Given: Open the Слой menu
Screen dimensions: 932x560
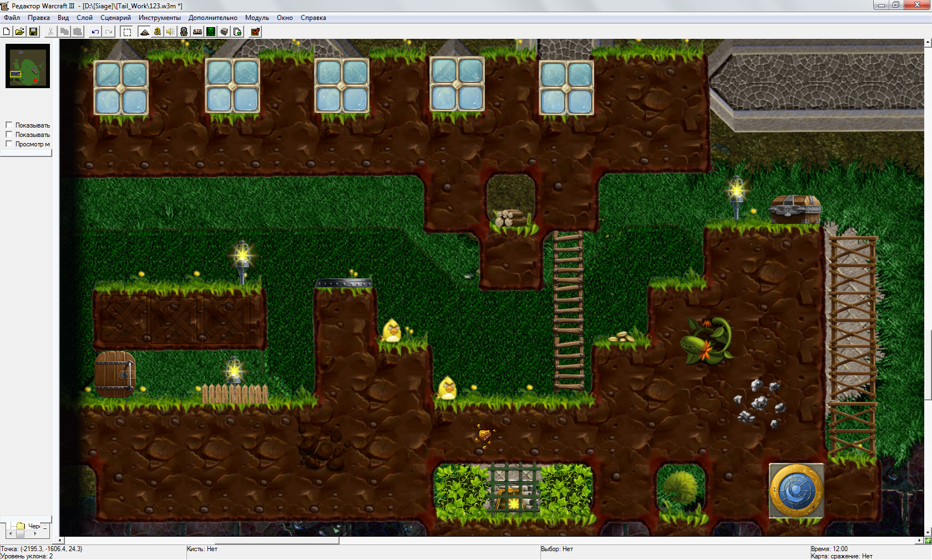Looking at the screenshot, I should pyautogui.click(x=84, y=18).
